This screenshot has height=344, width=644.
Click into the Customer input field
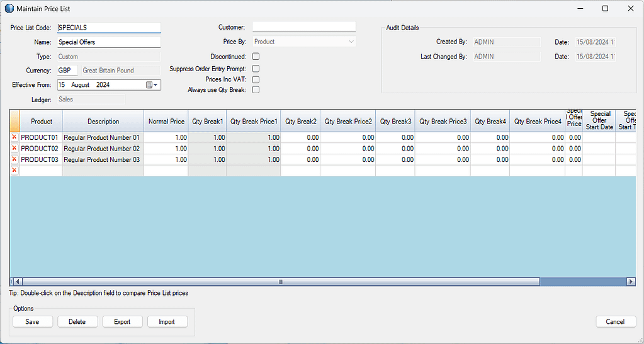(304, 26)
